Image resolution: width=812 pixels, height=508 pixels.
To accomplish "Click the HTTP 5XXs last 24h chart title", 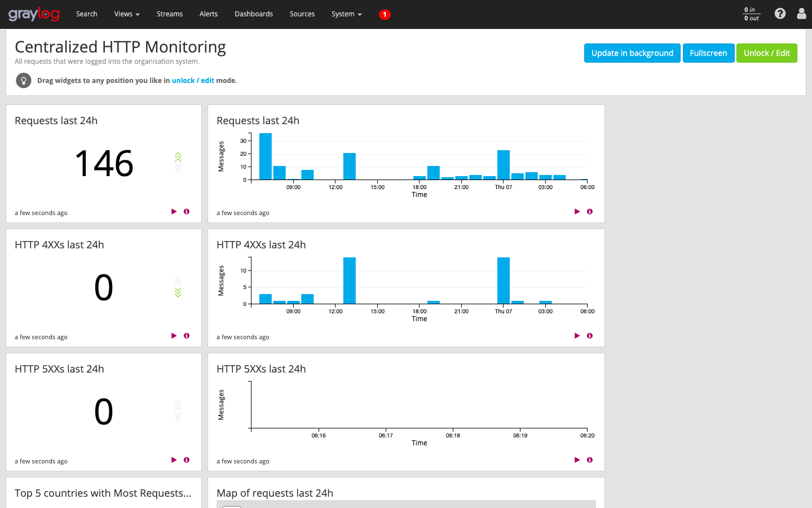I will [261, 369].
